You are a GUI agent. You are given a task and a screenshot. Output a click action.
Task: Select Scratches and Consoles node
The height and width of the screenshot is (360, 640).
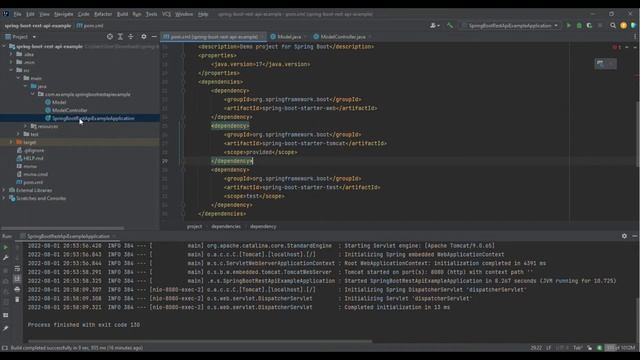(41, 198)
